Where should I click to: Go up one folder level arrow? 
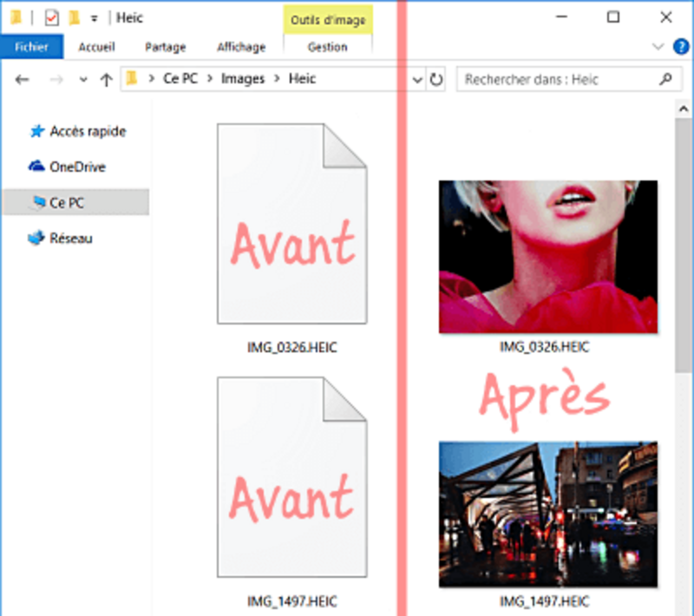(106, 80)
